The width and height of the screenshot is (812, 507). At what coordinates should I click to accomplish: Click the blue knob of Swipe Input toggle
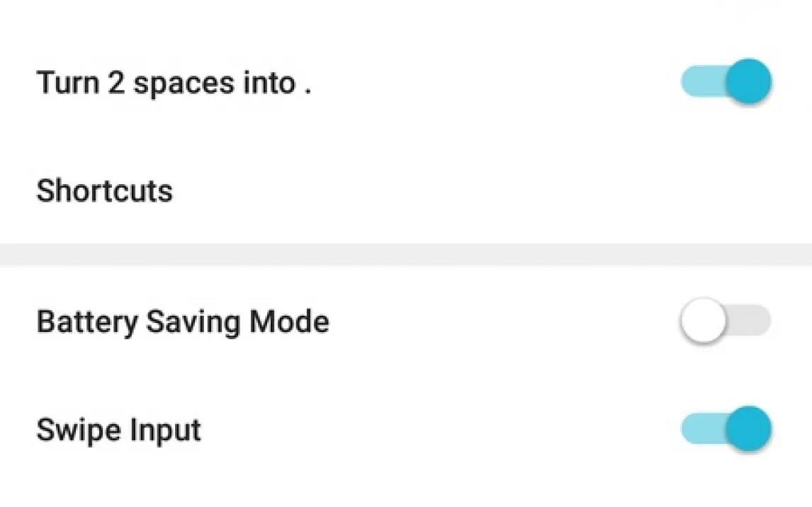[748, 429]
